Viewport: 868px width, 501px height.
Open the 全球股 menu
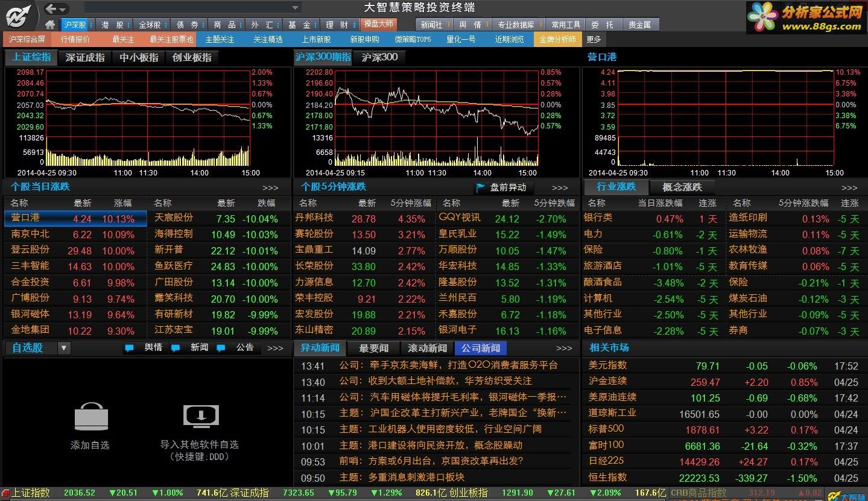pyautogui.click(x=151, y=25)
